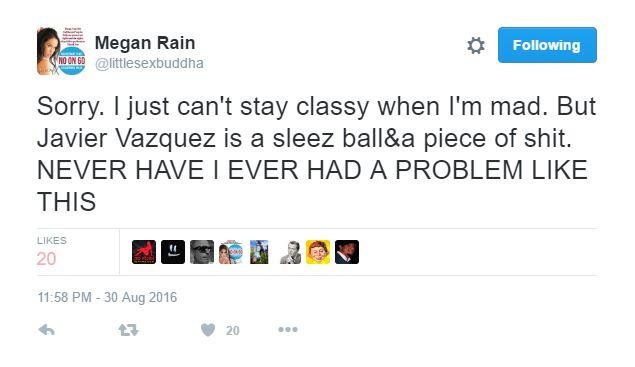The image size is (635, 367).
Task: Select liker avatar with red silhouette woman
Action: pos(144,252)
